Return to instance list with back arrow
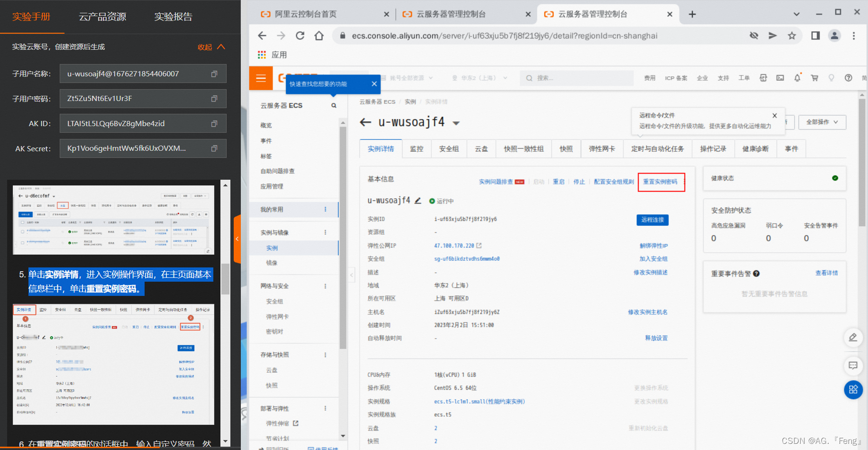The width and height of the screenshot is (868, 450). coord(365,122)
